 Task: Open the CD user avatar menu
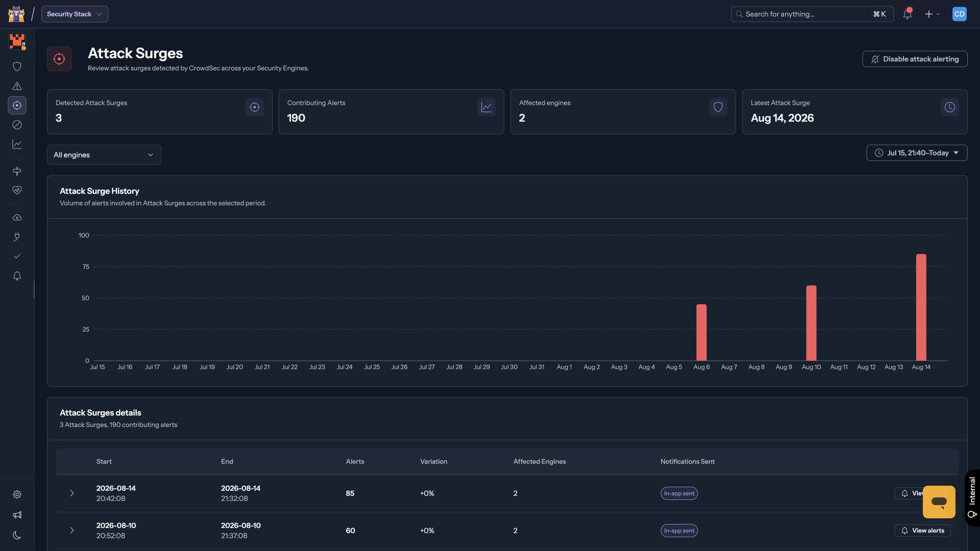click(959, 14)
